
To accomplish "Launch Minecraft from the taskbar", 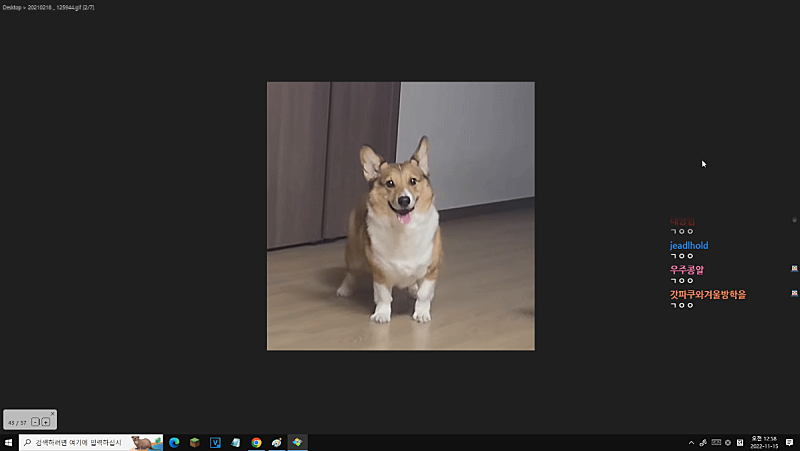I will point(194,442).
